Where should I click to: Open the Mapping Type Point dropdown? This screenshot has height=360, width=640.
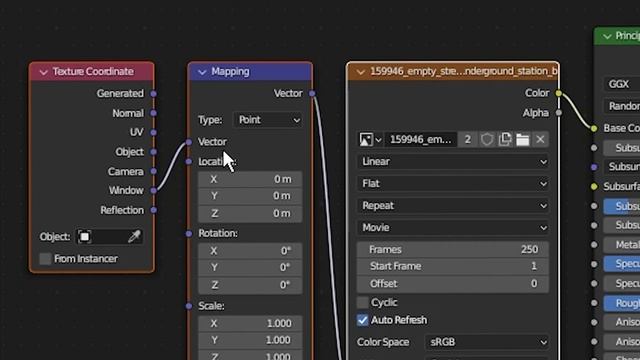click(x=268, y=120)
